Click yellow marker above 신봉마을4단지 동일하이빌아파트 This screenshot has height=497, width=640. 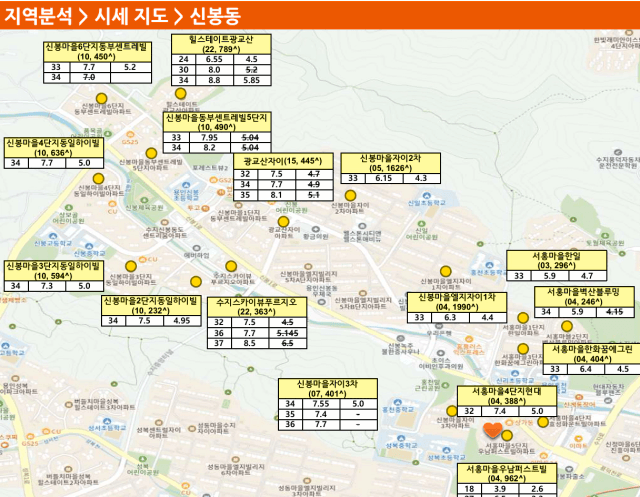coord(98,179)
